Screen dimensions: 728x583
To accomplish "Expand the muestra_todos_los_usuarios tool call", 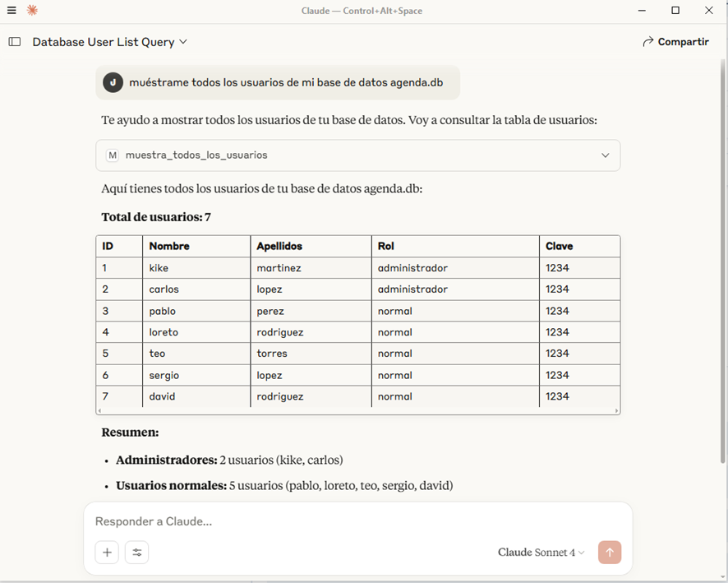I will tap(606, 155).
